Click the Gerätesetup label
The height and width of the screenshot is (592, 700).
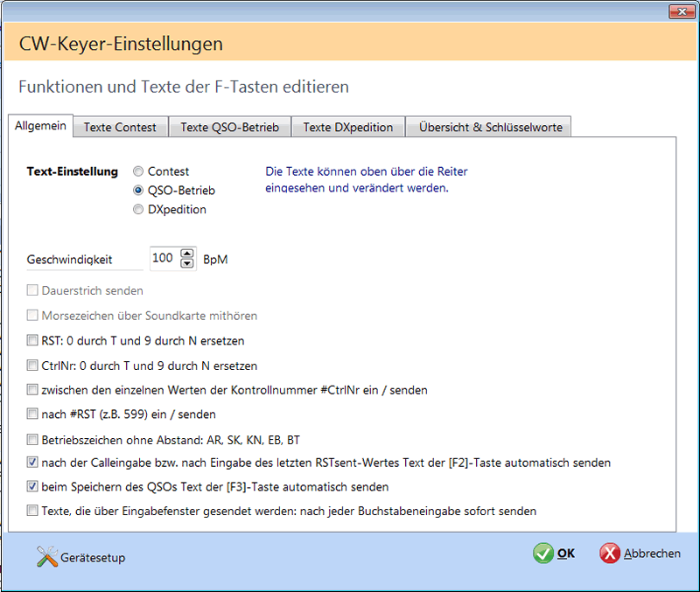click(x=93, y=558)
